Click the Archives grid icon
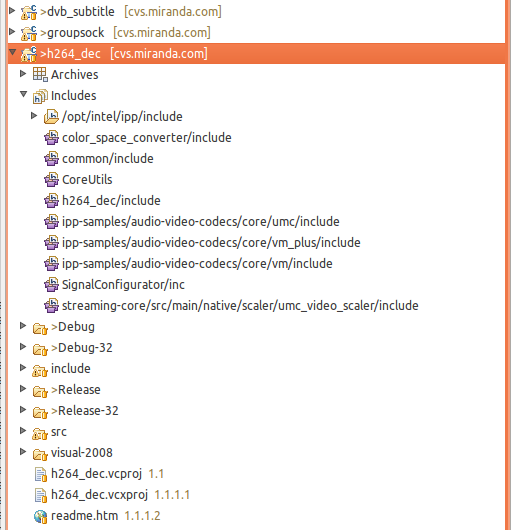Image resolution: width=511 pixels, height=530 pixels. [x=40, y=75]
